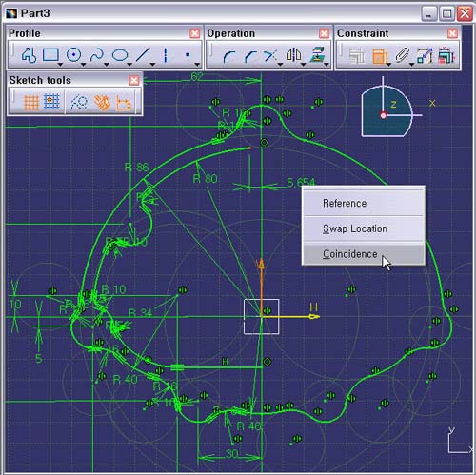Expand the Circle tool dropdown arrow
The width and height of the screenshot is (476, 475).
point(84,64)
